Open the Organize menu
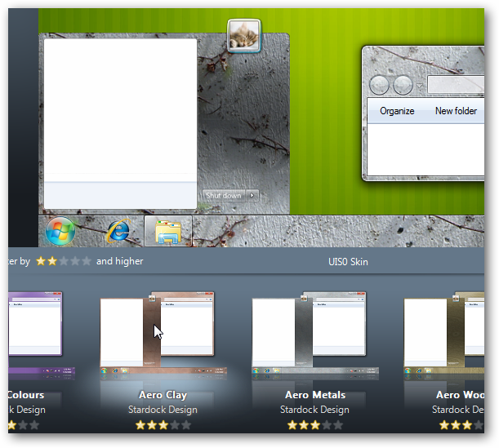The width and height of the screenshot is (499, 448). pos(396,111)
